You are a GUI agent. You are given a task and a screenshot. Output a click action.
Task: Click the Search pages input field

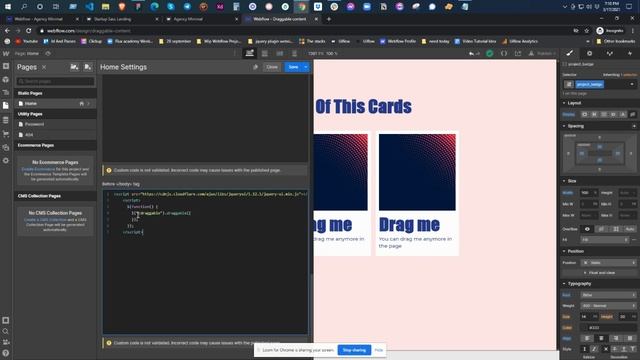pos(55,82)
